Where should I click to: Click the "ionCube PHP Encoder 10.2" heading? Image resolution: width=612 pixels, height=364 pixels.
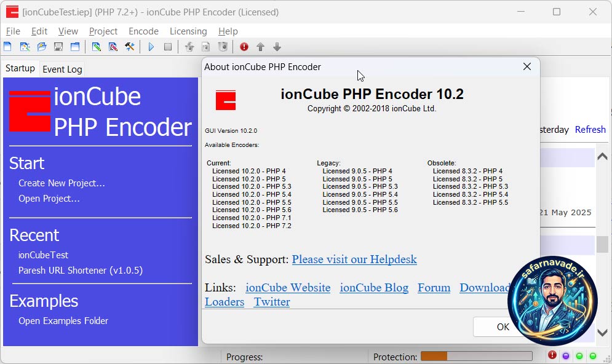point(372,94)
